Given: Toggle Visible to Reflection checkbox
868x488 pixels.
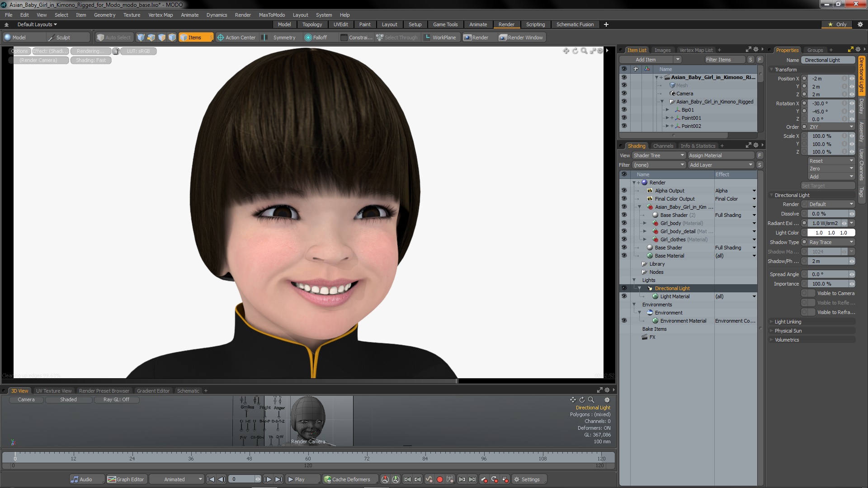Looking at the screenshot, I should click(x=808, y=303).
